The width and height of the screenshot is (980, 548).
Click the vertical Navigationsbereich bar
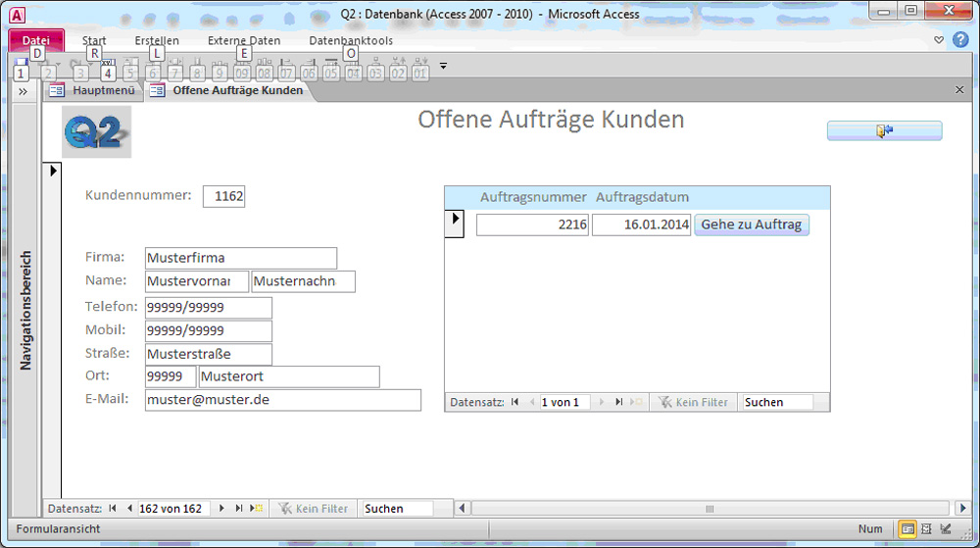pos(25,310)
